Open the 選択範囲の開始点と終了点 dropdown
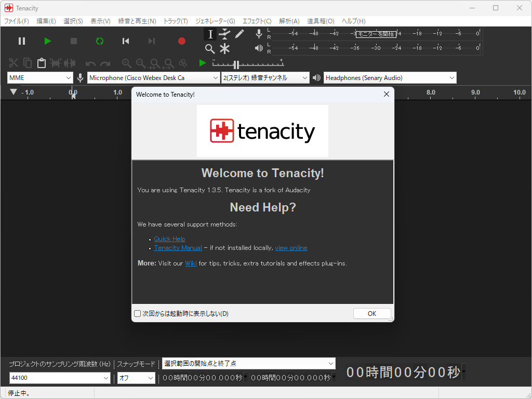Viewport: 532px width, 399px height. tap(249, 363)
